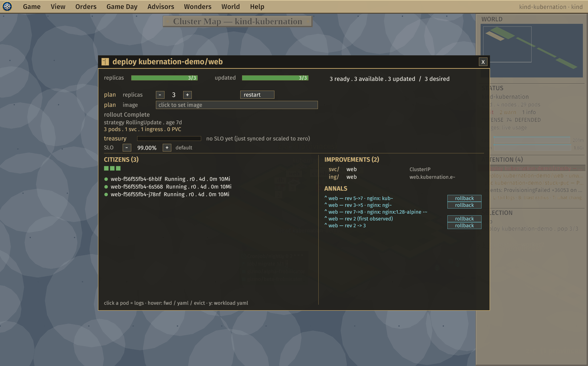
Task: Click the restart button
Action: [257, 95]
